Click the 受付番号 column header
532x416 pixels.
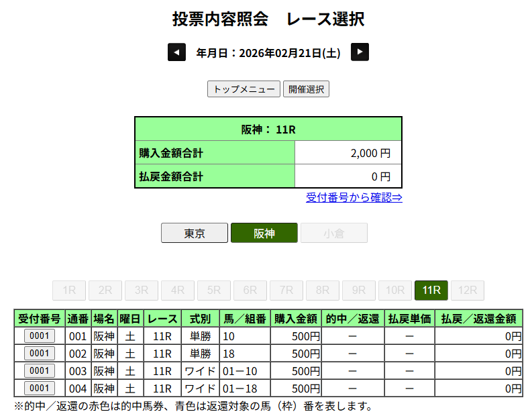click(x=40, y=318)
